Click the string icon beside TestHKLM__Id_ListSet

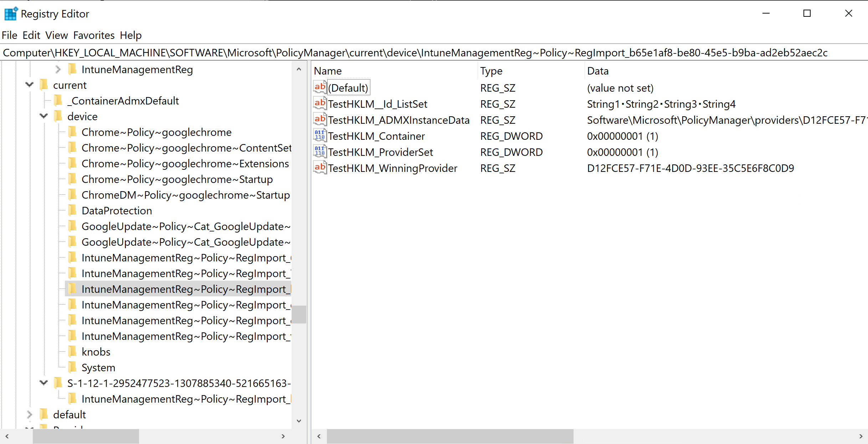click(x=320, y=103)
